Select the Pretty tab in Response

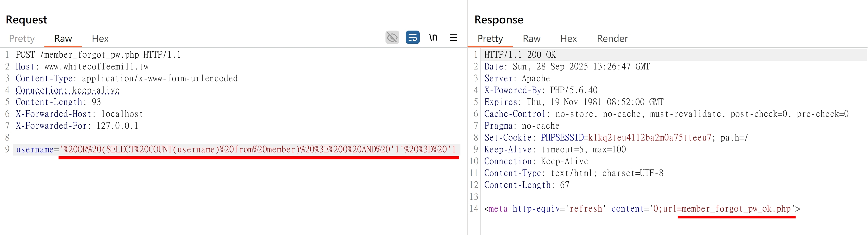(x=490, y=38)
